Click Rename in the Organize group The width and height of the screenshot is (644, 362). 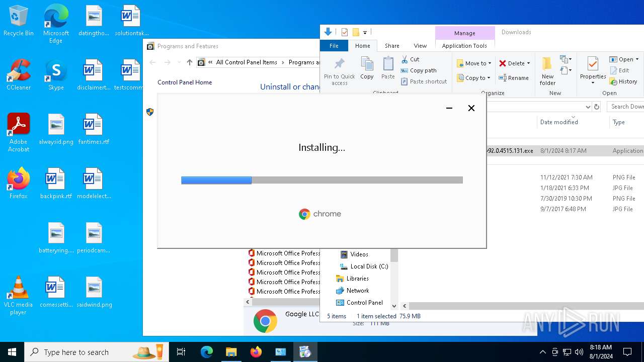514,78
